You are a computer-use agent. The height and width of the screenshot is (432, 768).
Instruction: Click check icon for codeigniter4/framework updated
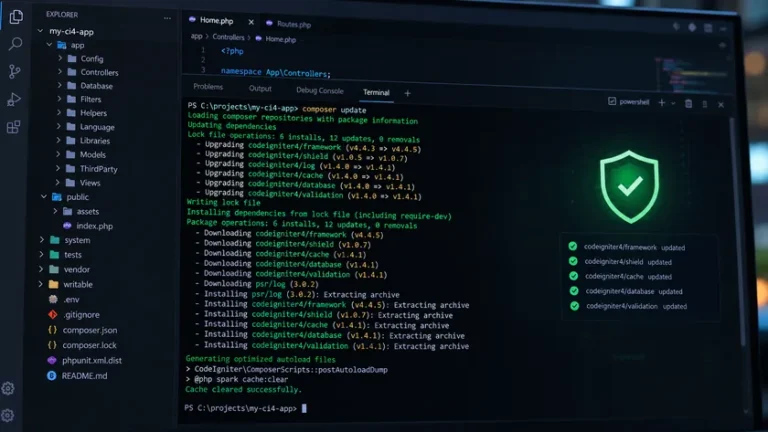tap(573, 246)
